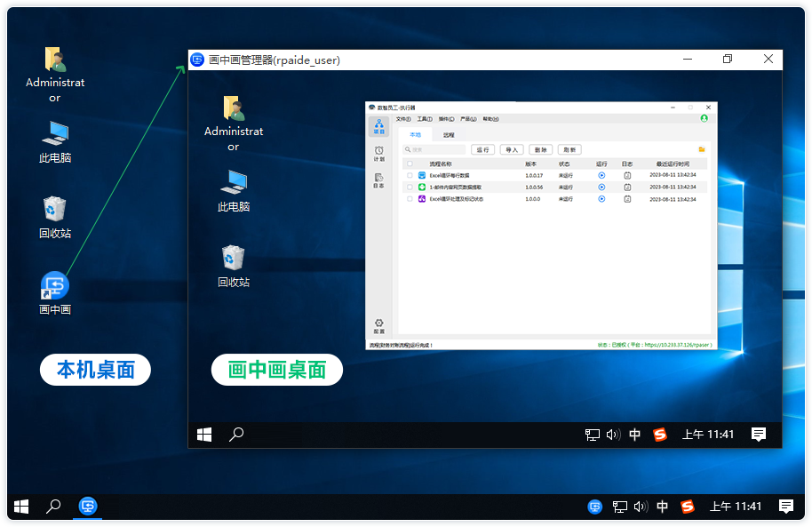Open the yellow folder icon above the flow list
This screenshot has height=527, width=812.
click(701, 149)
